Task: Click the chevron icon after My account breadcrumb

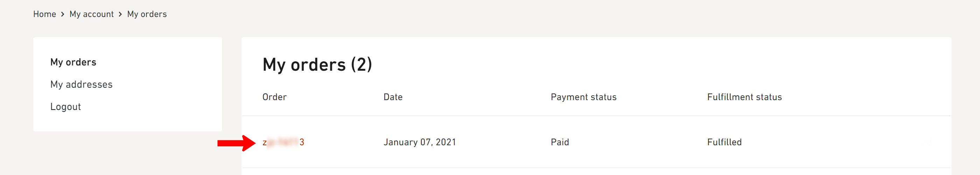Action: [120, 14]
